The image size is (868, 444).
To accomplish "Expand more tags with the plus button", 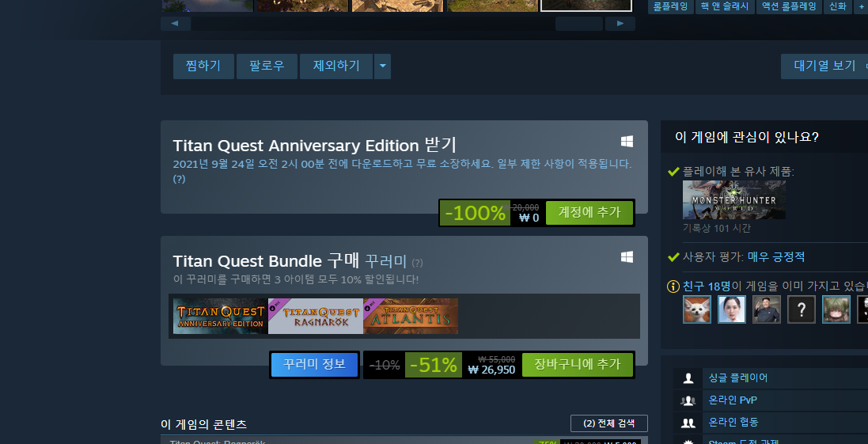I will (861, 6).
